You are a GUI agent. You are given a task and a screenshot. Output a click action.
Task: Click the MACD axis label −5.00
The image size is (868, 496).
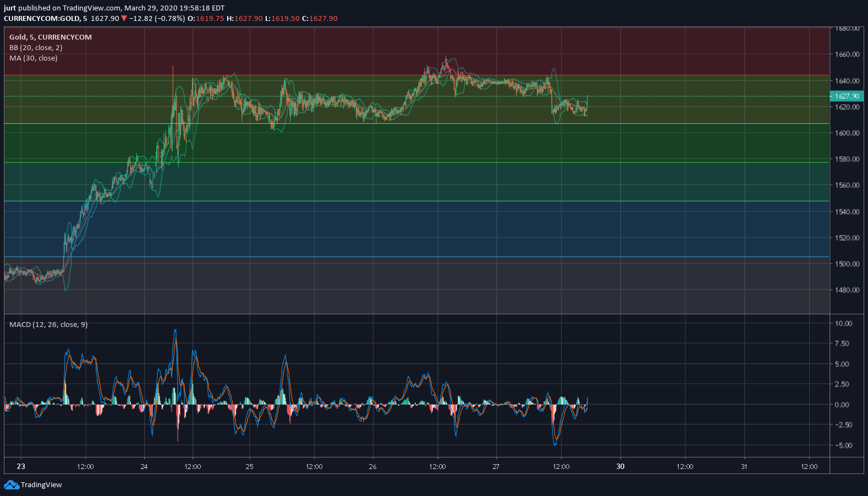[x=843, y=445]
